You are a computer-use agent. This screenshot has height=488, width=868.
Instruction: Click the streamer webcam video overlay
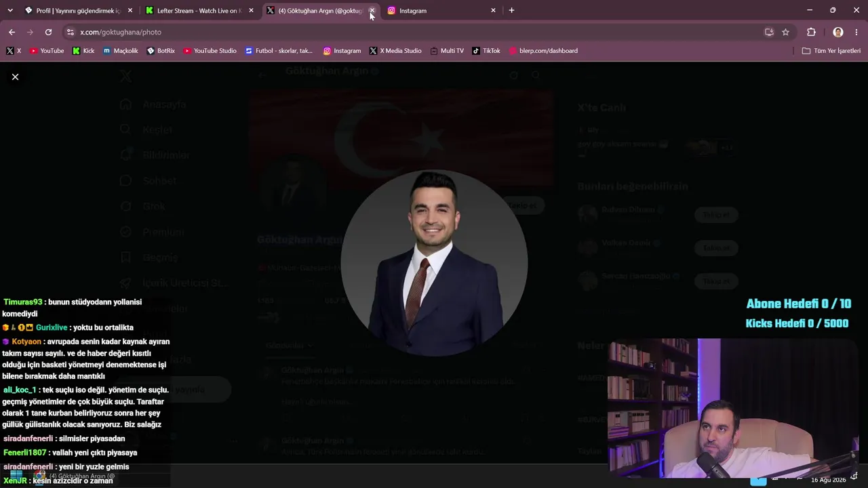point(733,408)
